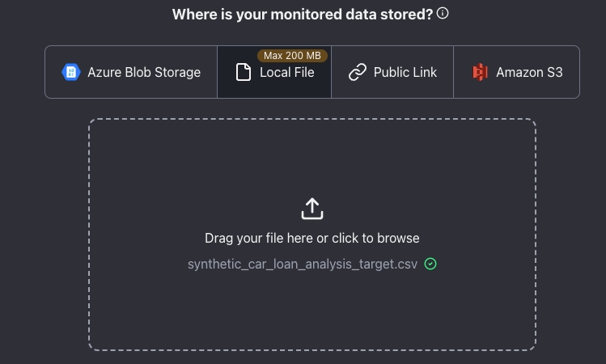Click "Drag your file here or click to browse"

312,238
